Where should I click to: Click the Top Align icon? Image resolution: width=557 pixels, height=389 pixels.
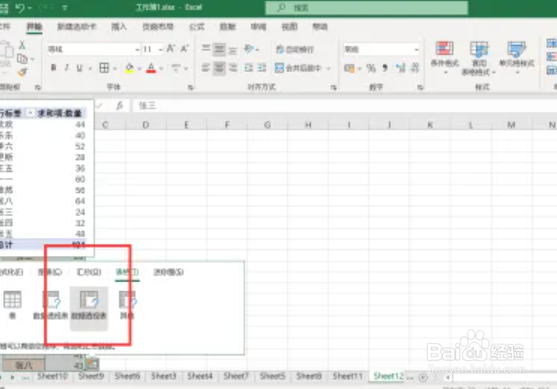pyautogui.click(x=206, y=49)
